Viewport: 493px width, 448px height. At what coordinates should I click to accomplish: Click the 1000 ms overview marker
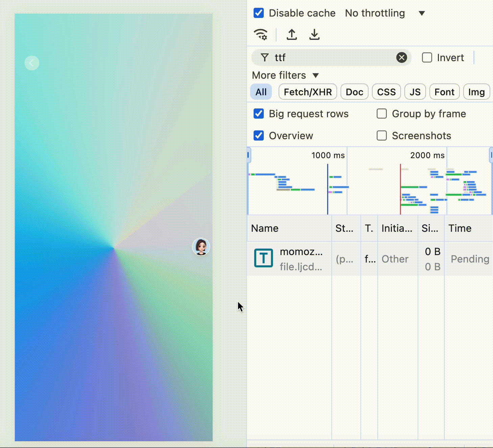[328, 155]
